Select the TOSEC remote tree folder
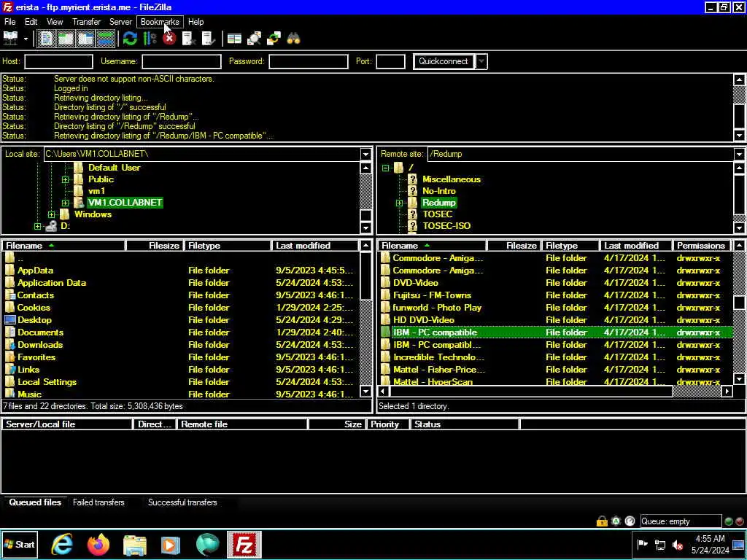 [x=438, y=214]
